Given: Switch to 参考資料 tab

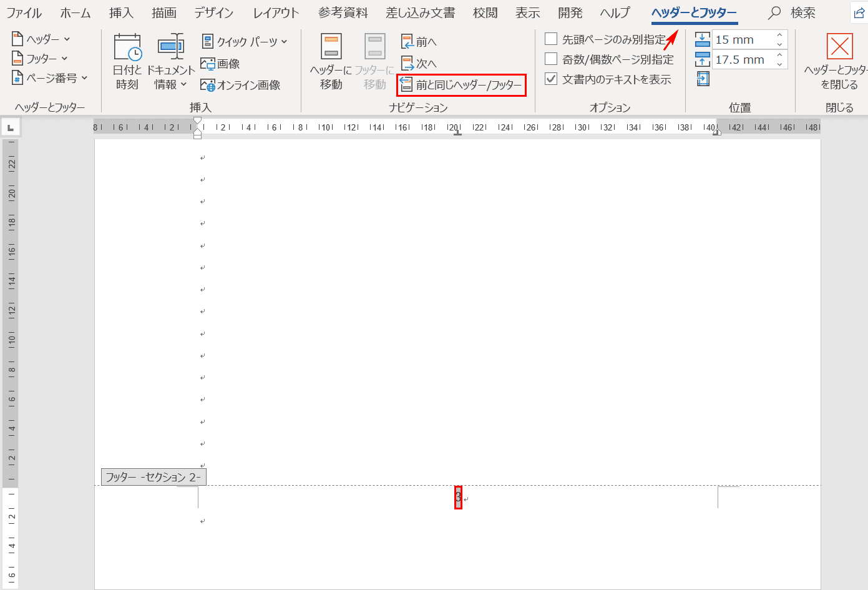Looking at the screenshot, I should (x=343, y=13).
